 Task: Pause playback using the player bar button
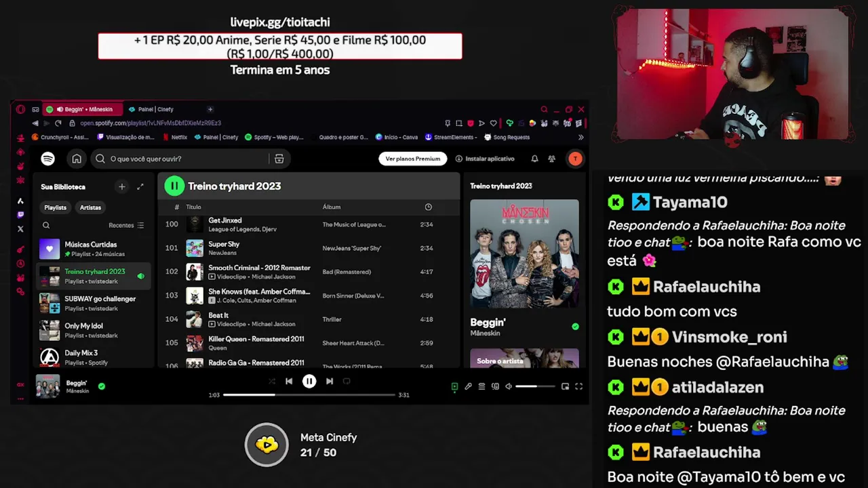[x=309, y=381]
